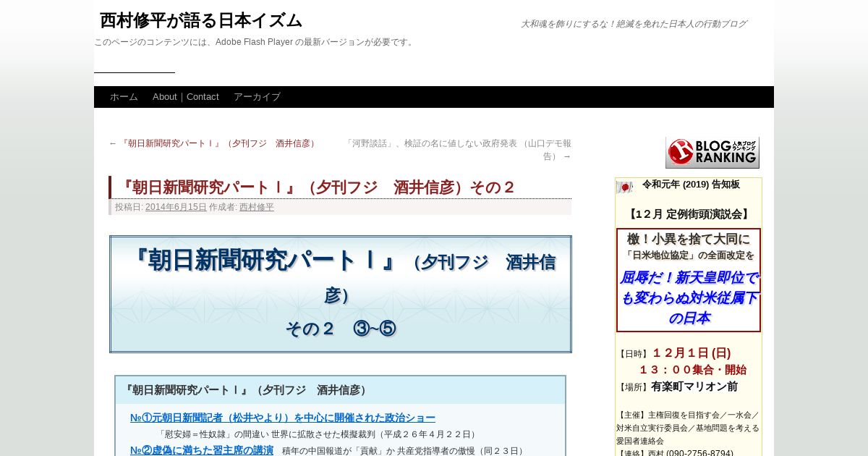This screenshot has height=456, width=868.
Task: Go to ホーム in the navigation bar
Action: click(124, 97)
